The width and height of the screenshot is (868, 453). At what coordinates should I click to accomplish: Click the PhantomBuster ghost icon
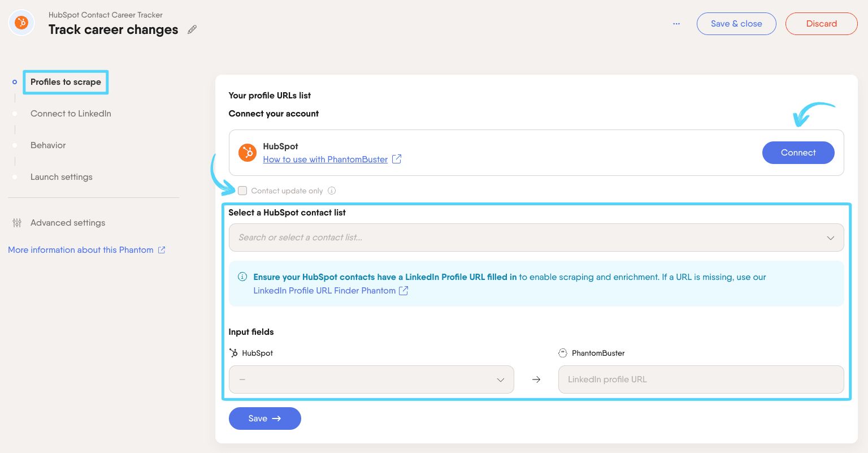[x=563, y=353]
